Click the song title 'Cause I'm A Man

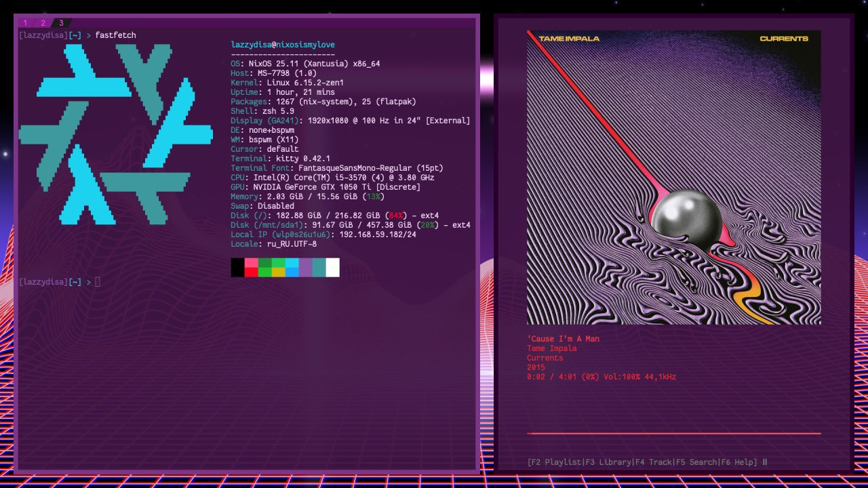[563, 339]
